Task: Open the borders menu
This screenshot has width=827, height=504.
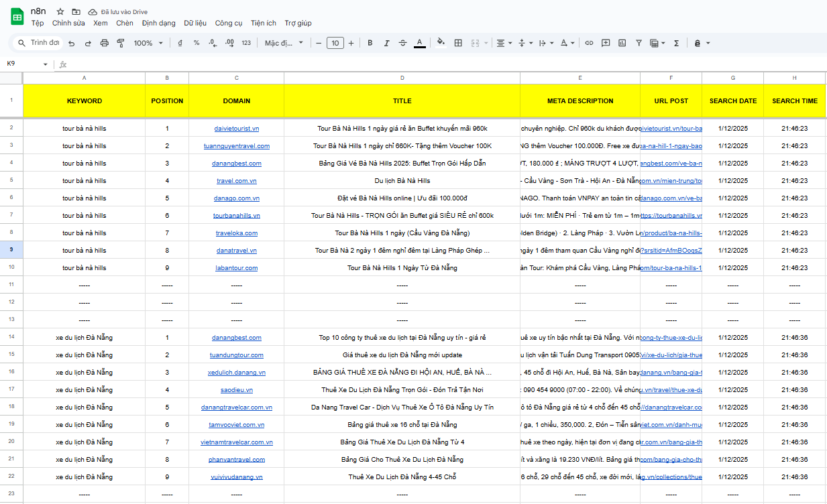Action: [458, 43]
